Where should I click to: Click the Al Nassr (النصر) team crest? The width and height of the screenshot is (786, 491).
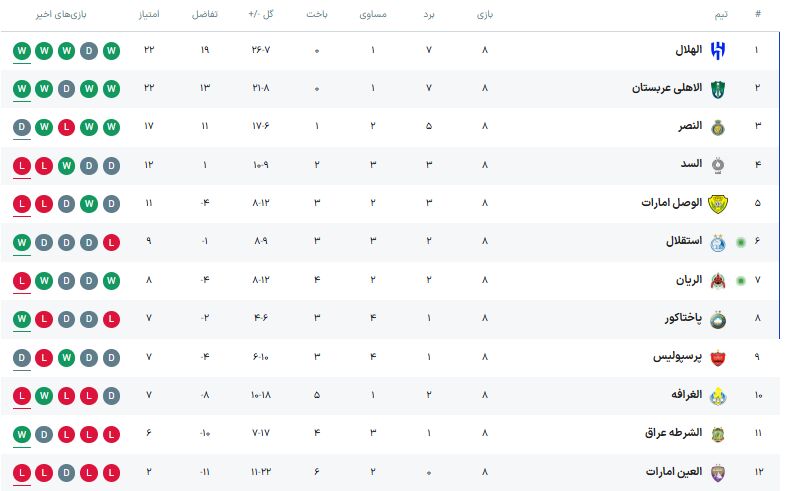click(x=717, y=126)
